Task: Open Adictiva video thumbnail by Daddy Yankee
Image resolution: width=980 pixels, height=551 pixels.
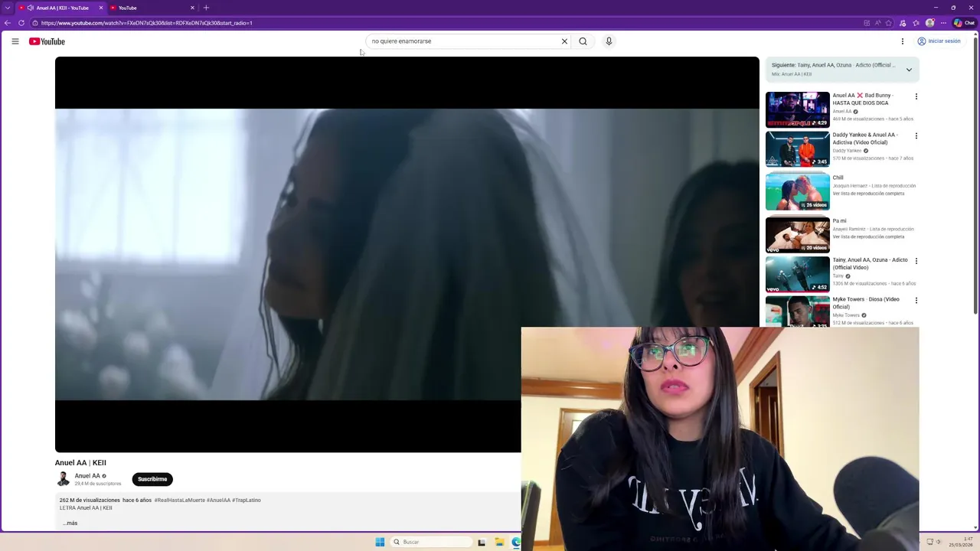Action: pyautogui.click(x=797, y=148)
